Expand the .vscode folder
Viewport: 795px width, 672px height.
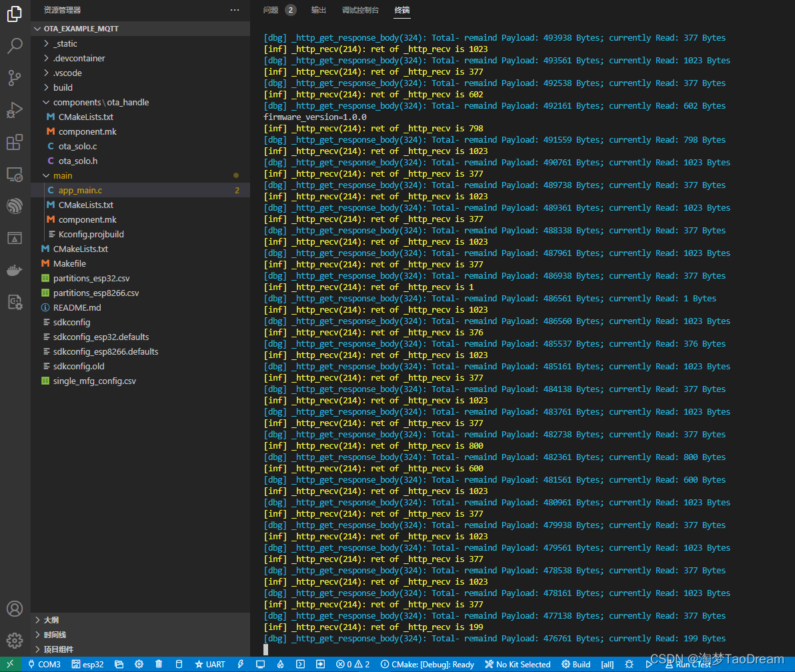pos(141,73)
